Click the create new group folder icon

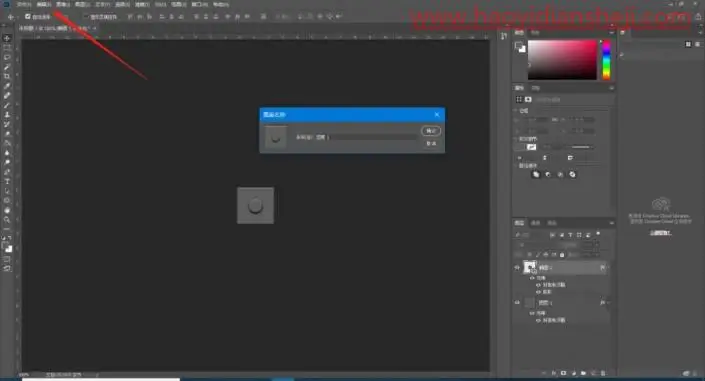[583, 373]
